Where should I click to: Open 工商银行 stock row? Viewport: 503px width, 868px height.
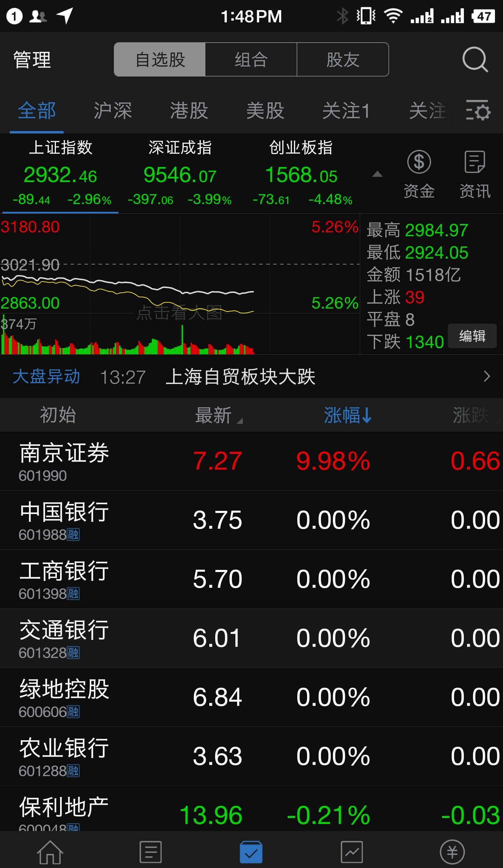pos(251,579)
